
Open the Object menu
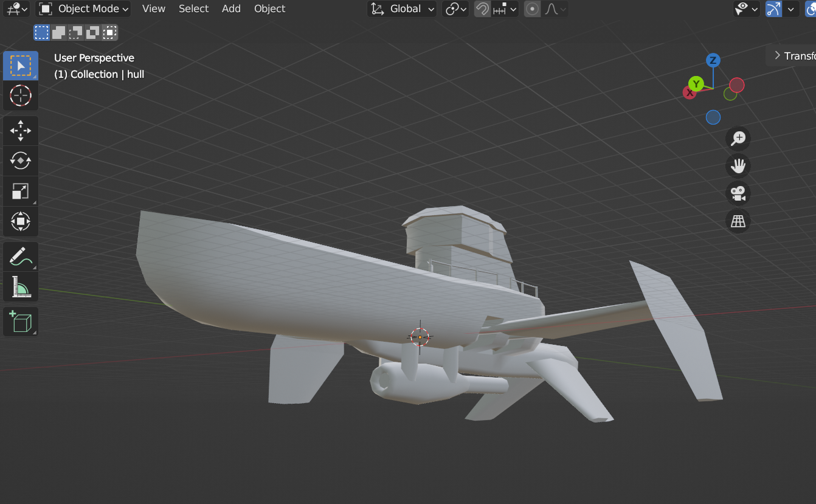[x=270, y=9]
